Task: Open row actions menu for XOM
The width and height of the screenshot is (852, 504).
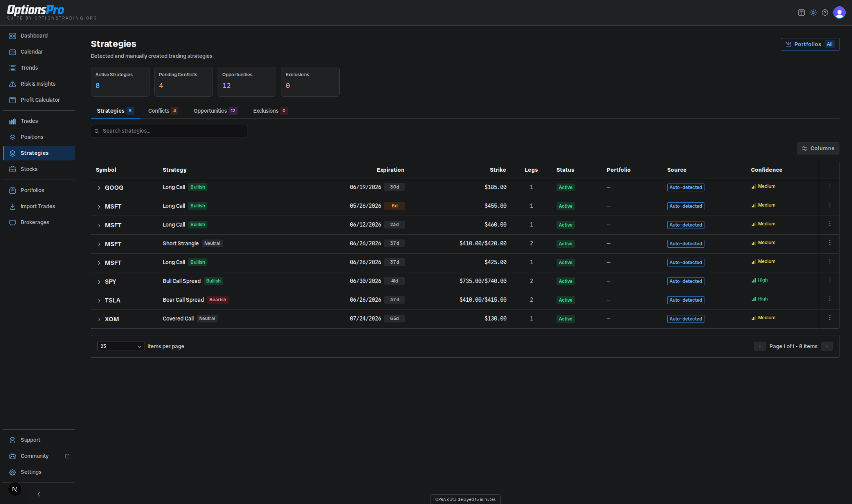Action: point(830,318)
